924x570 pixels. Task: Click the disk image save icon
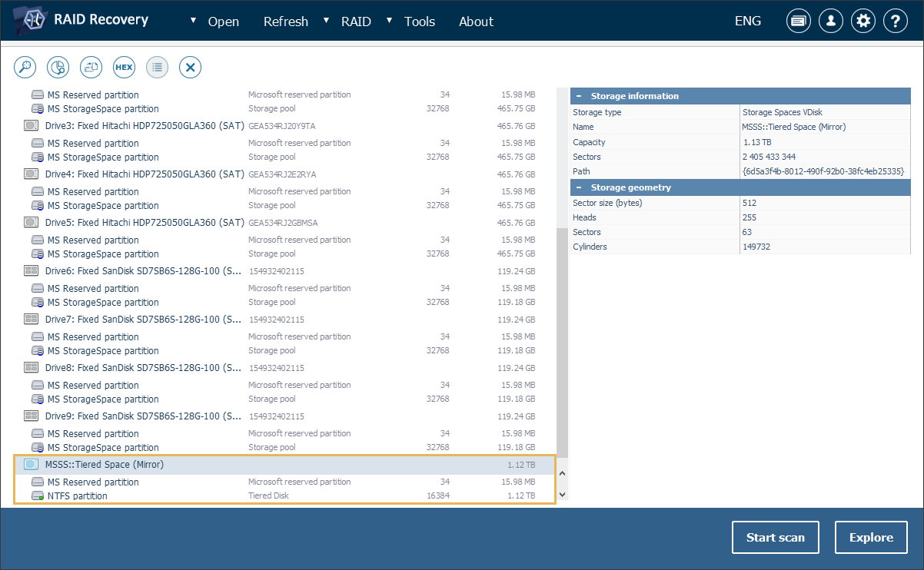(x=91, y=68)
